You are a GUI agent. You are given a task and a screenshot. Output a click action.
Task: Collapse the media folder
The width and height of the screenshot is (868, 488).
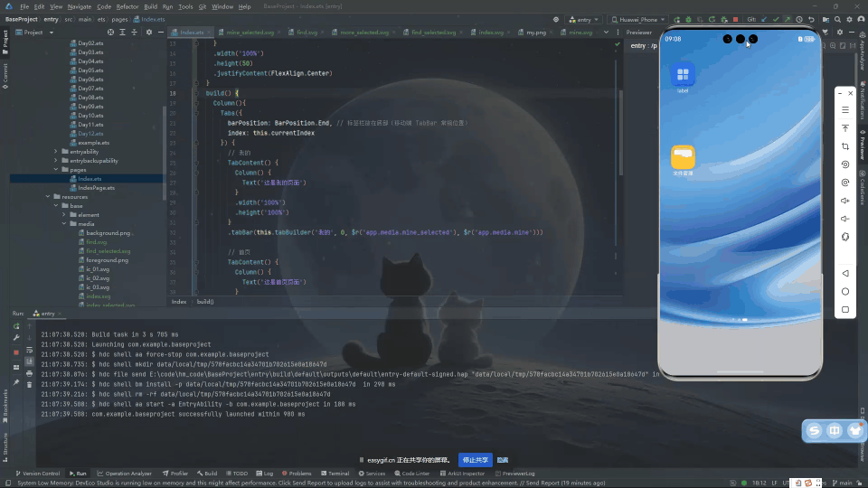click(x=64, y=223)
